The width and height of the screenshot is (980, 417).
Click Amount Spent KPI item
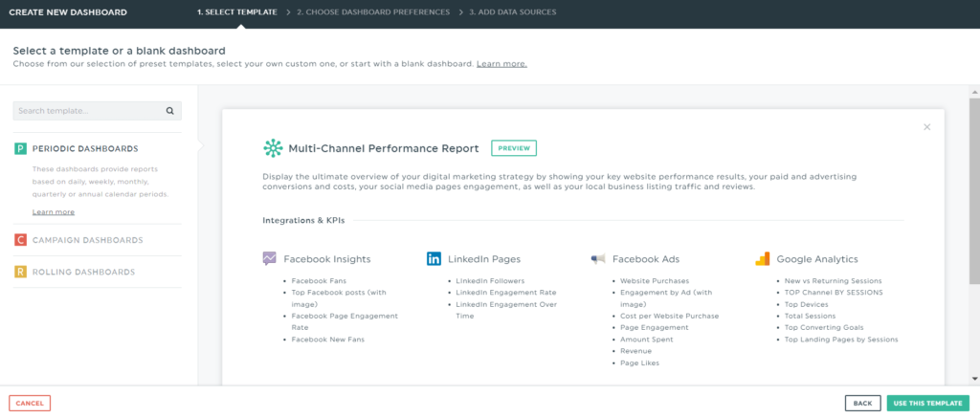click(x=646, y=340)
